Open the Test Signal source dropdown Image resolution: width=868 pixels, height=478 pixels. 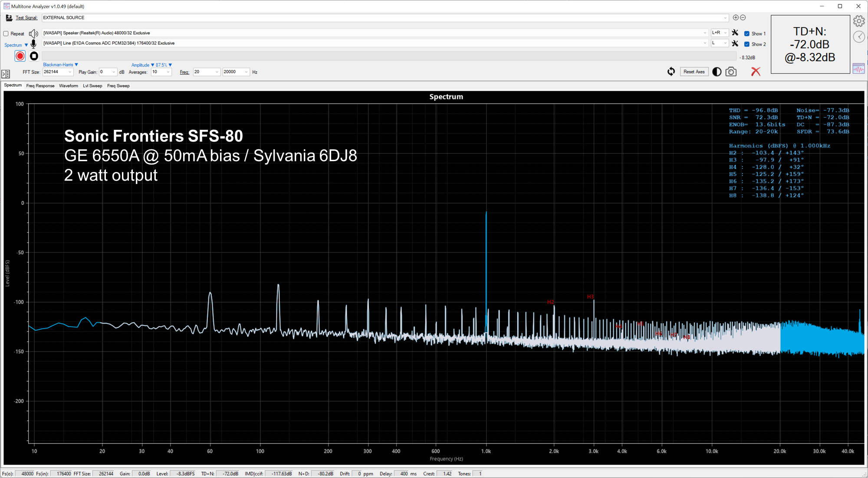click(x=385, y=18)
